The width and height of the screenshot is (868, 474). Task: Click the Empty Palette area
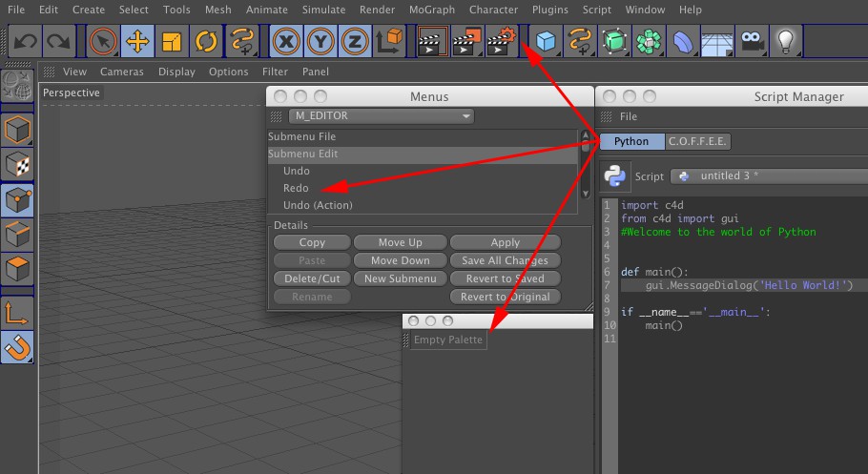tap(447, 340)
